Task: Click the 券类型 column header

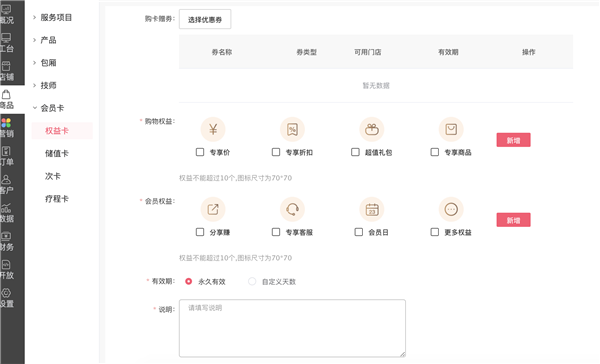Action: (307, 52)
